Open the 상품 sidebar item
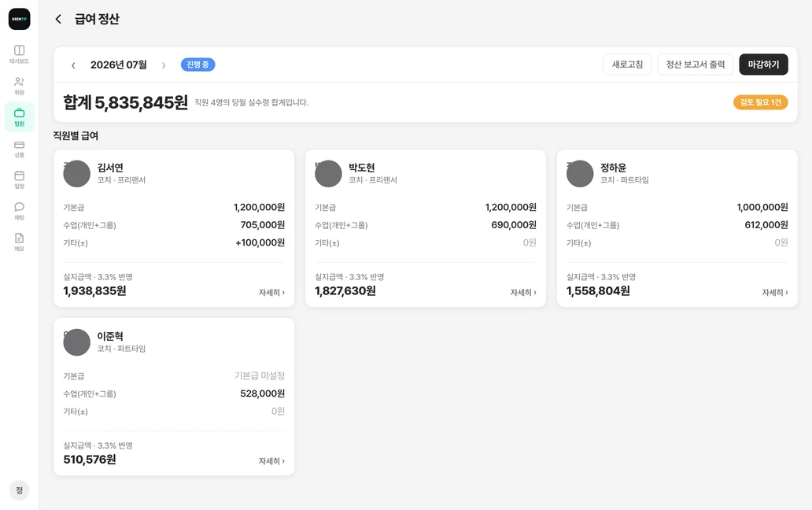 pos(19,149)
